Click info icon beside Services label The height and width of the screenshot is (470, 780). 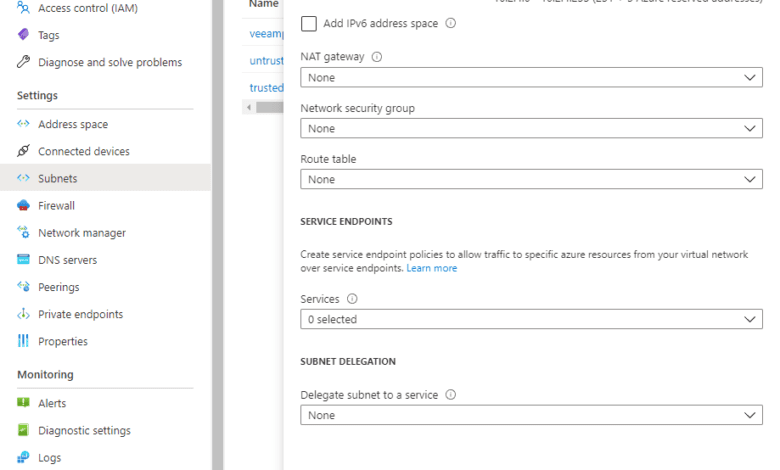pyautogui.click(x=352, y=299)
